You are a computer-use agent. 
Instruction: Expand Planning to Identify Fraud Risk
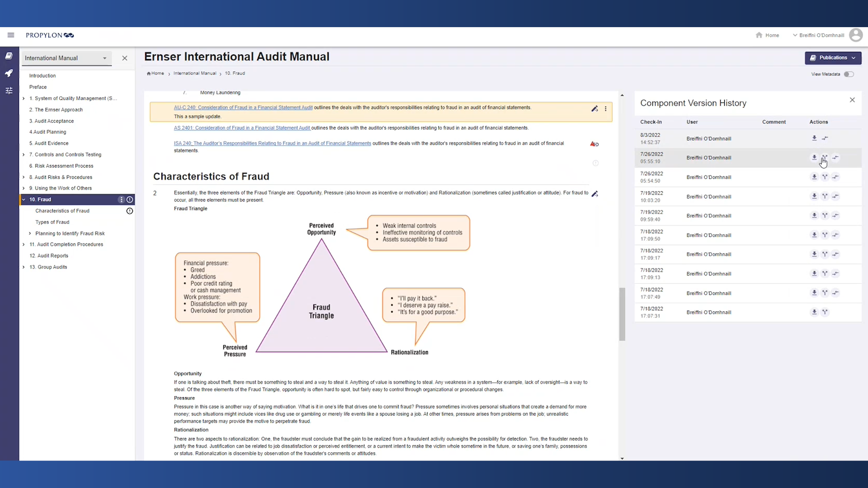click(x=29, y=233)
